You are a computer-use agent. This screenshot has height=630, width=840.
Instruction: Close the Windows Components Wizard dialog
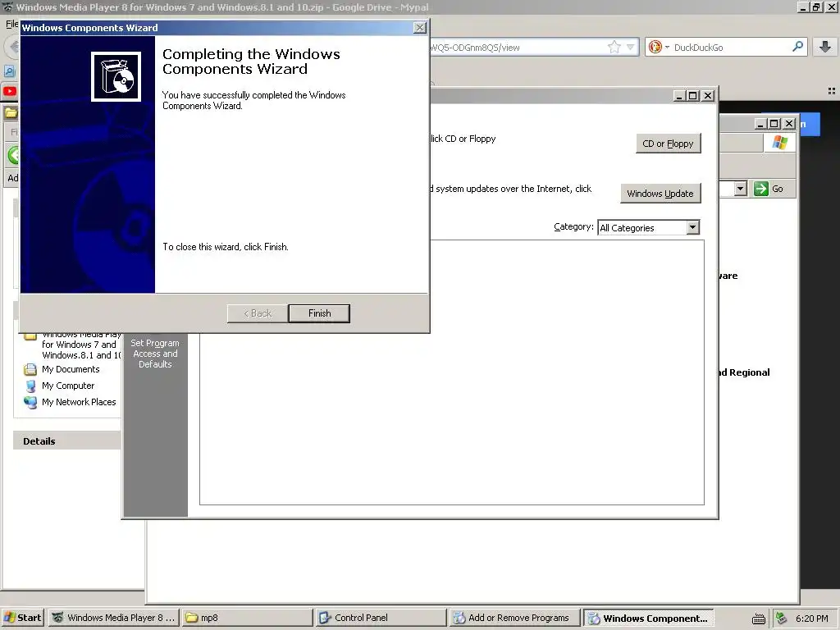(421, 28)
